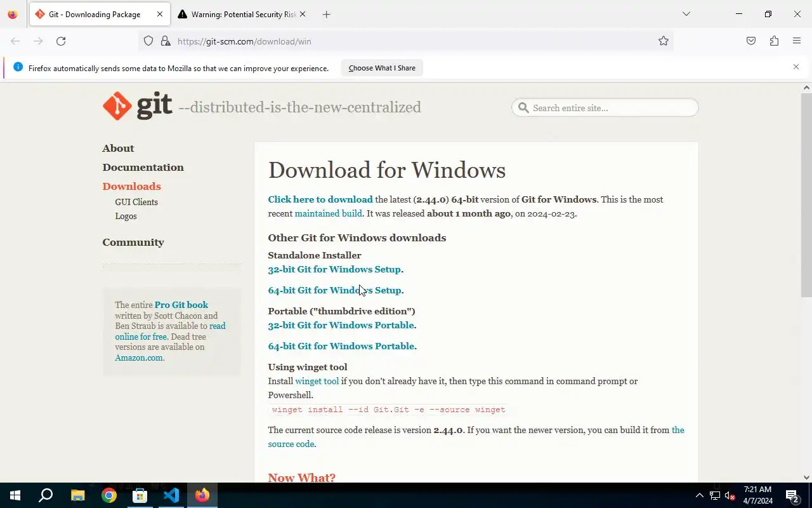The width and height of the screenshot is (812, 508).
Task: Click the Git logo in page header
Action: click(x=138, y=106)
